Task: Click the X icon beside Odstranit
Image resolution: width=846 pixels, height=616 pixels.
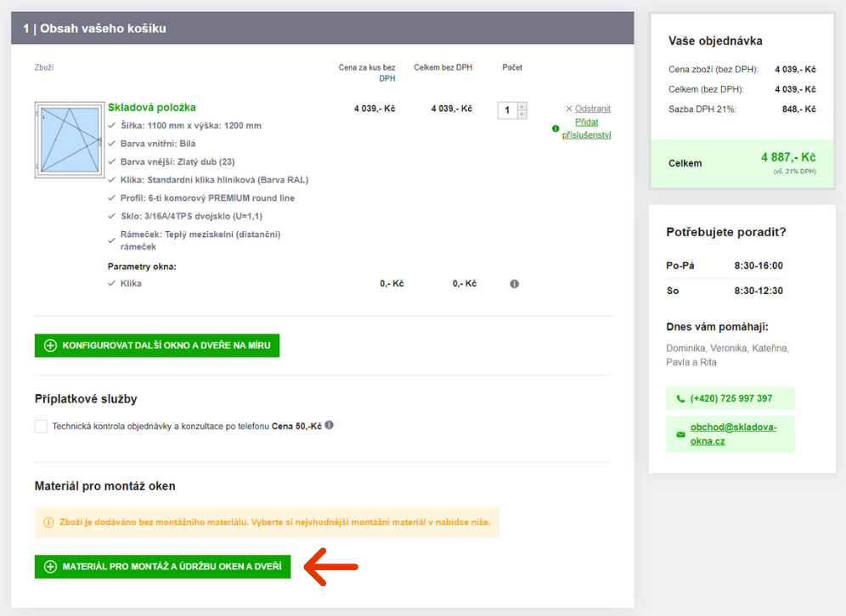Action: [x=569, y=109]
